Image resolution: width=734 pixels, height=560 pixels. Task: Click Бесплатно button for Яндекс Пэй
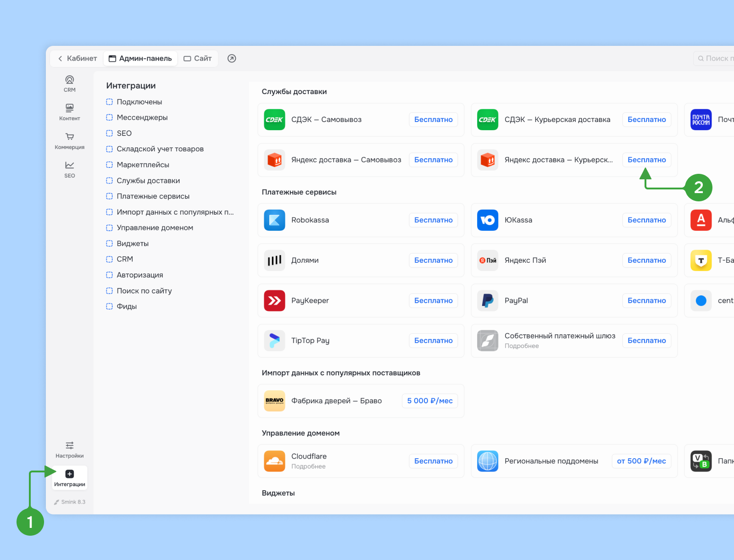click(647, 261)
